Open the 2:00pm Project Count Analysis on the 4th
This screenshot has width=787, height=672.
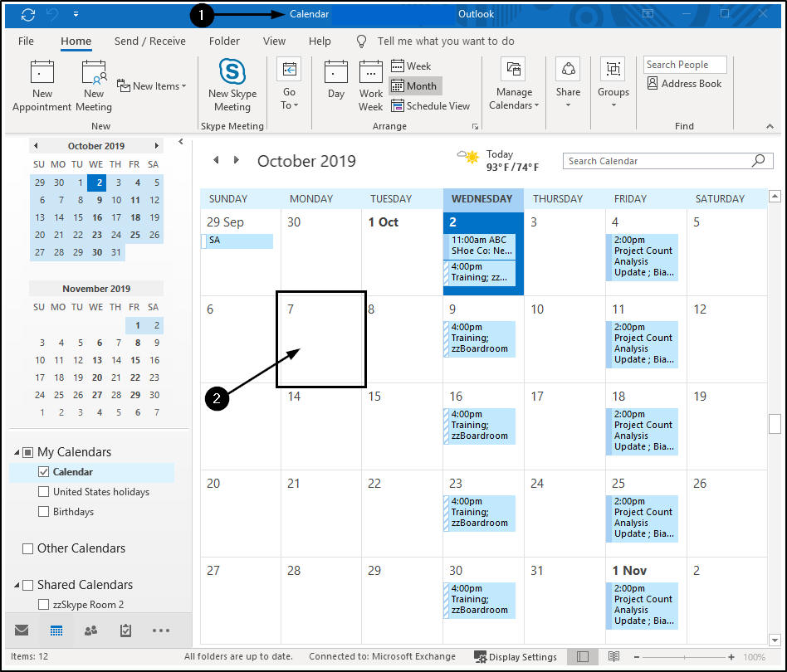click(643, 256)
